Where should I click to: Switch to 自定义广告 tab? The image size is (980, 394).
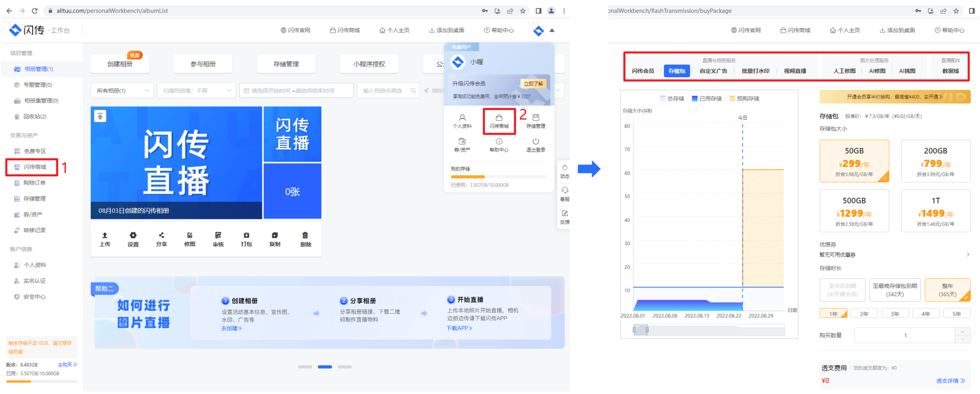click(x=713, y=71)
